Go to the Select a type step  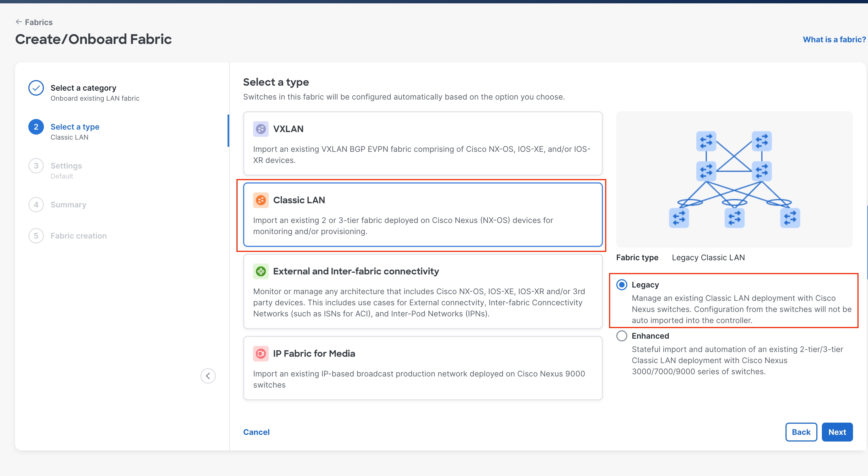coord(75,127)
